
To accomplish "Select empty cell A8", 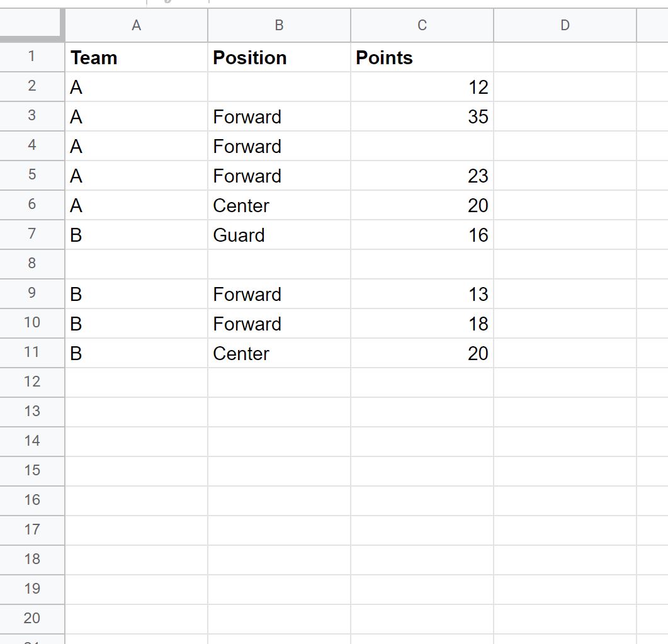I will point(137,264).
